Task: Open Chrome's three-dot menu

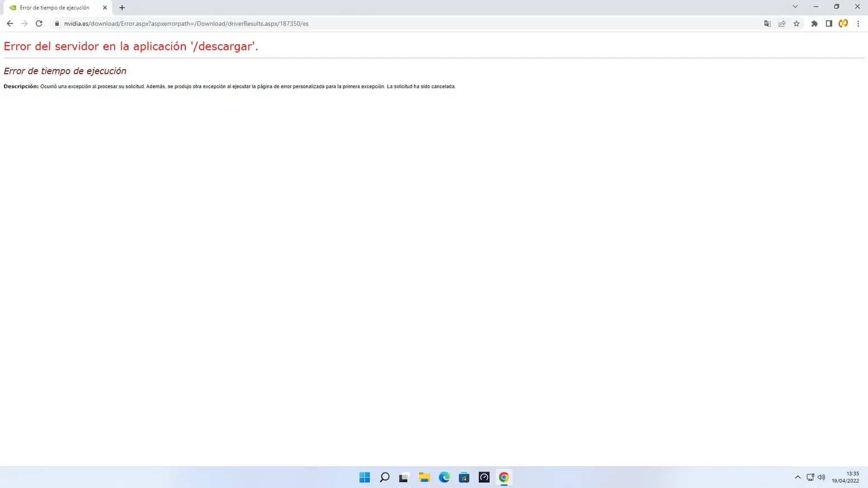Action: click(x=858, y=23)
